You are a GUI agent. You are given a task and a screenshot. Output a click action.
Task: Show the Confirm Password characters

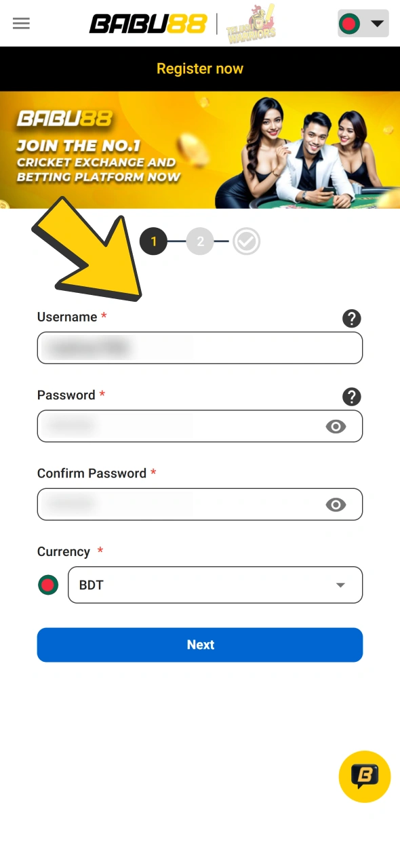pos(336,505)
